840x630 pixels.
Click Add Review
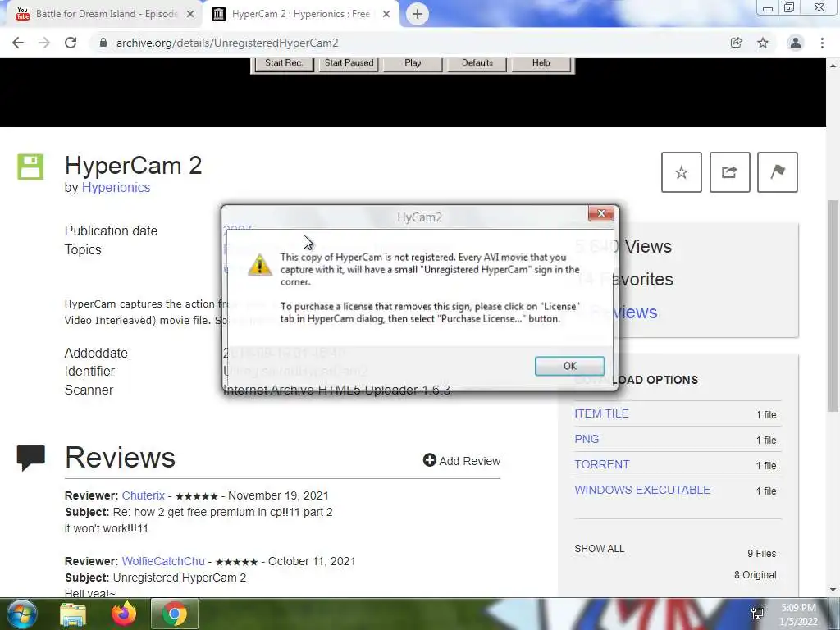(x=462, y=461)
